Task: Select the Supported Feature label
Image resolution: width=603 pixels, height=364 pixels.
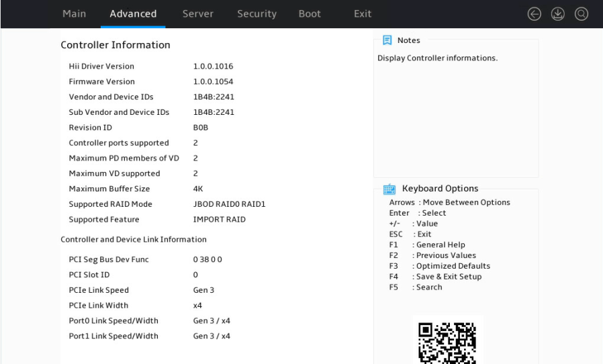Action: [104, 220]
